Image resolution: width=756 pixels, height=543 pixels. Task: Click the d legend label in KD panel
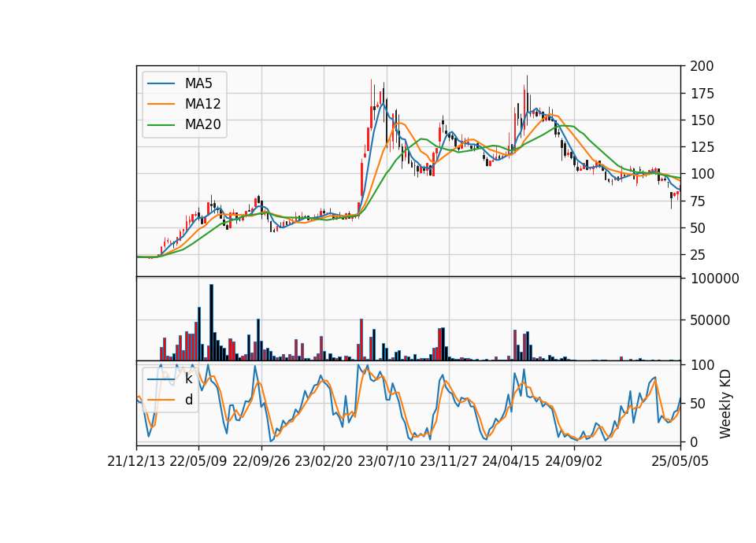click(189, 400)
